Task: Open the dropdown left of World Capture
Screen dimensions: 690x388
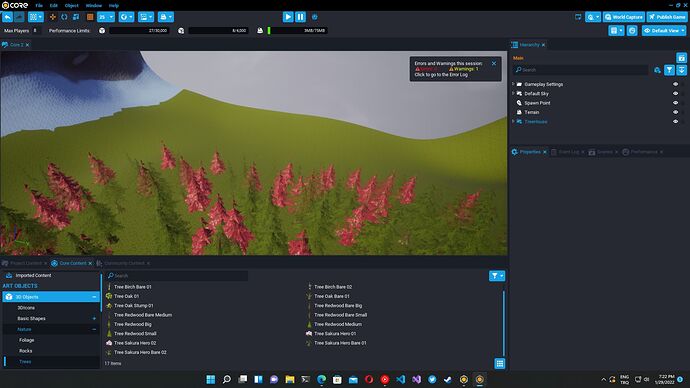Action: tap(593, 17)
